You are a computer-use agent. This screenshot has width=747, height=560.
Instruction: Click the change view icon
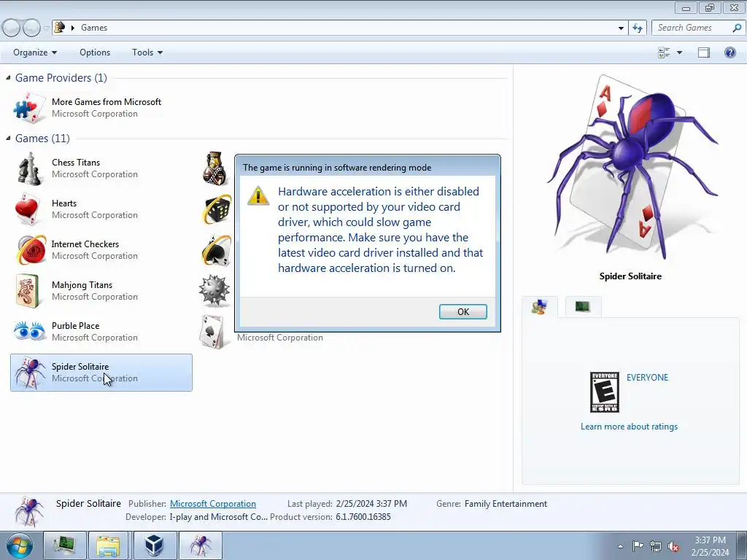pyautogui.click(x=664, y=52)
